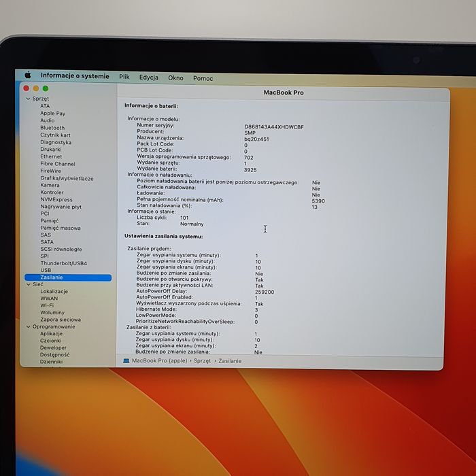Select SATA in the sidebar

(x=47, y=242)
